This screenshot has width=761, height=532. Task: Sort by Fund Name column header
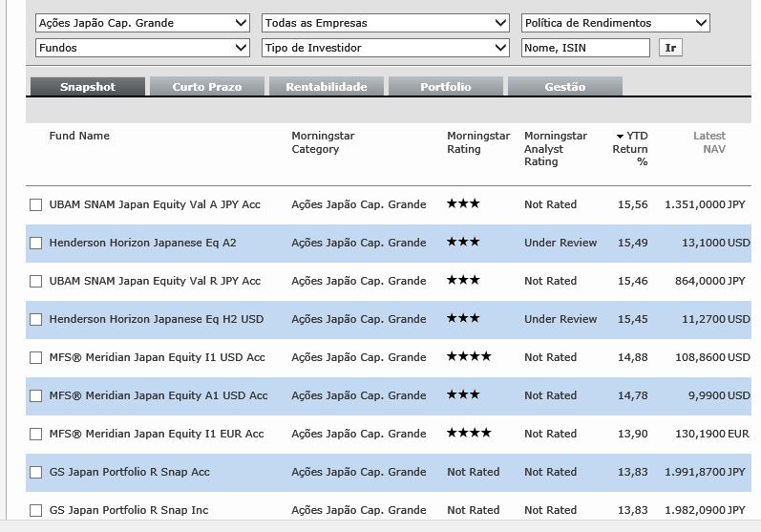click(79, 136)
